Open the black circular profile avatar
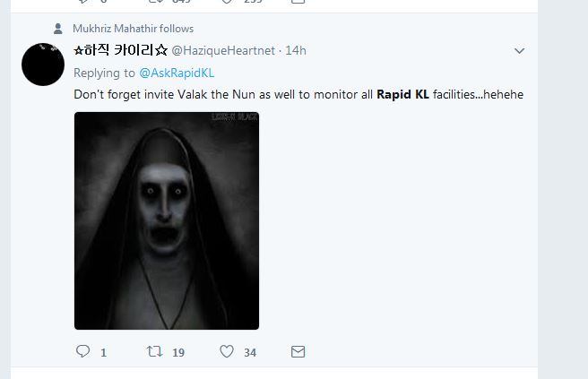Viewport: 588px width, 379px height. tap(43, 65)
